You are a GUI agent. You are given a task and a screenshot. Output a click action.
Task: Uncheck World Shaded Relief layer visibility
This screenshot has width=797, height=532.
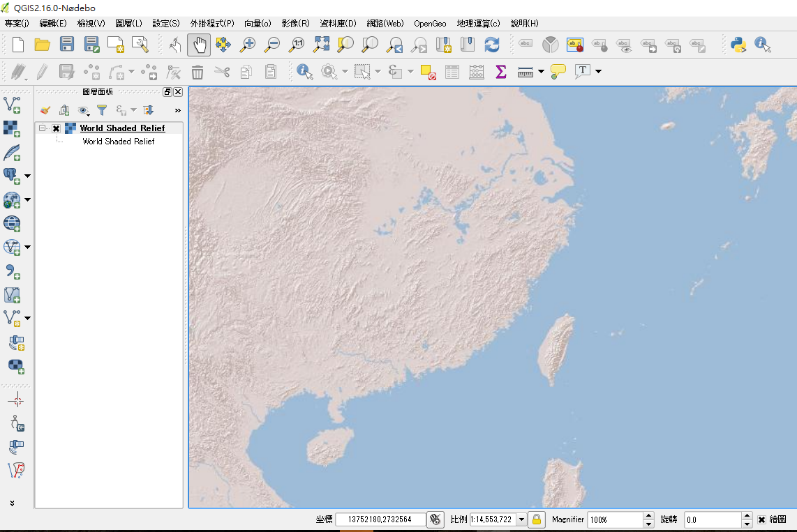57,128
